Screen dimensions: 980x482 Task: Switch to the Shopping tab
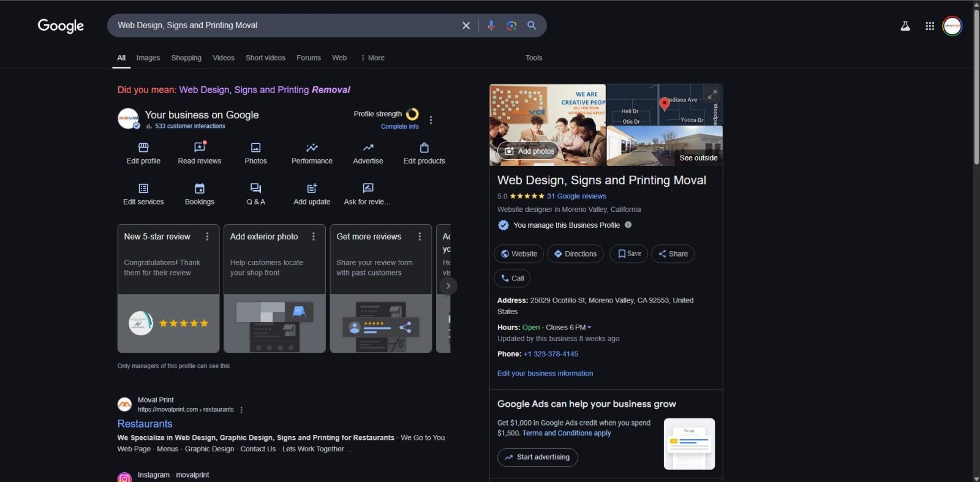tap(186, 58)
